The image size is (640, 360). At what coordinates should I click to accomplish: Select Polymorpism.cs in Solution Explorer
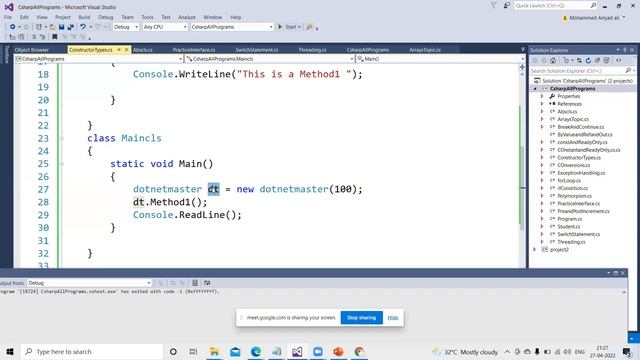[574, 196]
